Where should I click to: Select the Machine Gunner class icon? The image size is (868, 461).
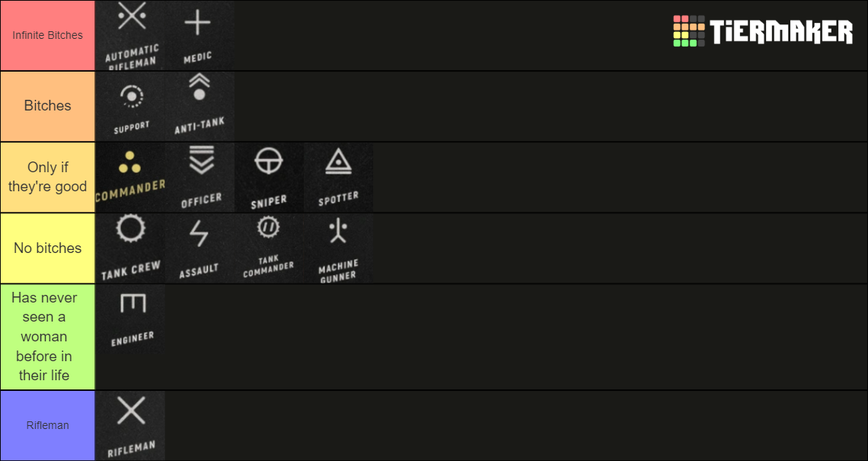click(x=338, y=247)
